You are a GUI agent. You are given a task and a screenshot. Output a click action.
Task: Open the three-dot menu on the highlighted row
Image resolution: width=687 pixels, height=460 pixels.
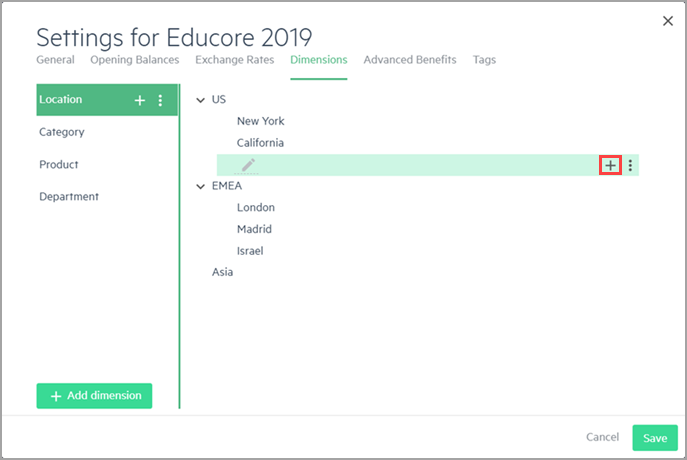point(630,165)
